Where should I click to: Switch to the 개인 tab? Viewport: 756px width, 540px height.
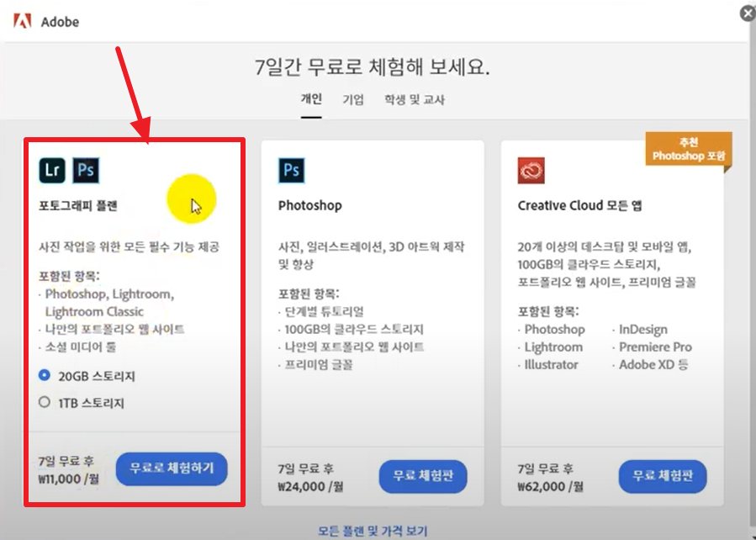click(x=311, y=100)
